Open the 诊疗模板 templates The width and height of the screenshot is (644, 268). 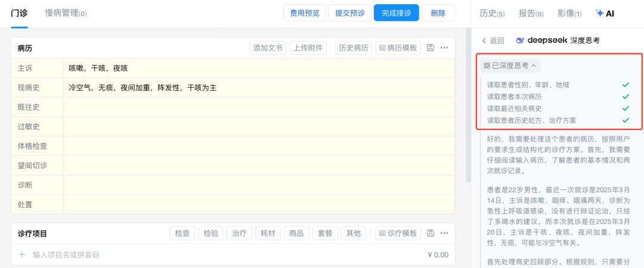point(398,233)
